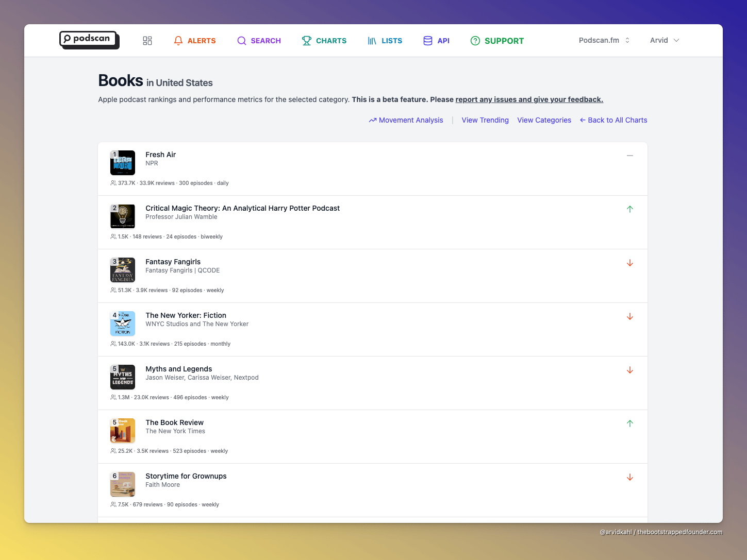Image resolution: width=747 pixels, height=560 pixels.
Task: Open the View Categories link
Action: pos(544,120)
